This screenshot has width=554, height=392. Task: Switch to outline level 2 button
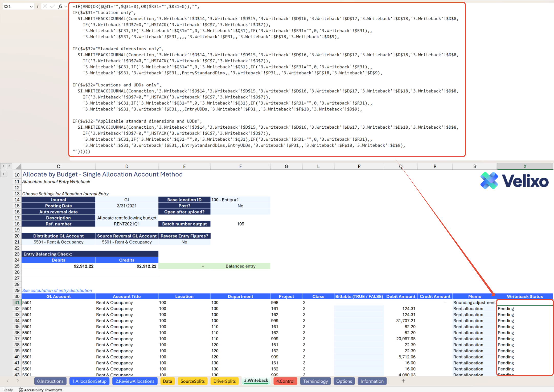tap(9, 166)
